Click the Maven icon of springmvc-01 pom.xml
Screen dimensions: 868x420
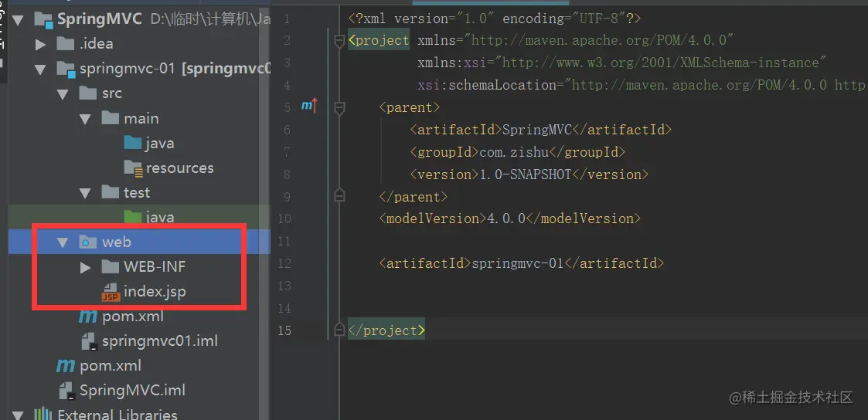88,317
